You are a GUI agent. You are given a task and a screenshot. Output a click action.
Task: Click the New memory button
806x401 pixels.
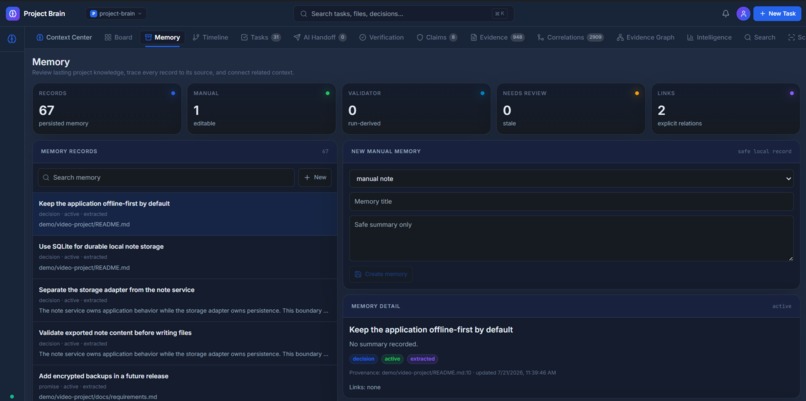[315, 177]
